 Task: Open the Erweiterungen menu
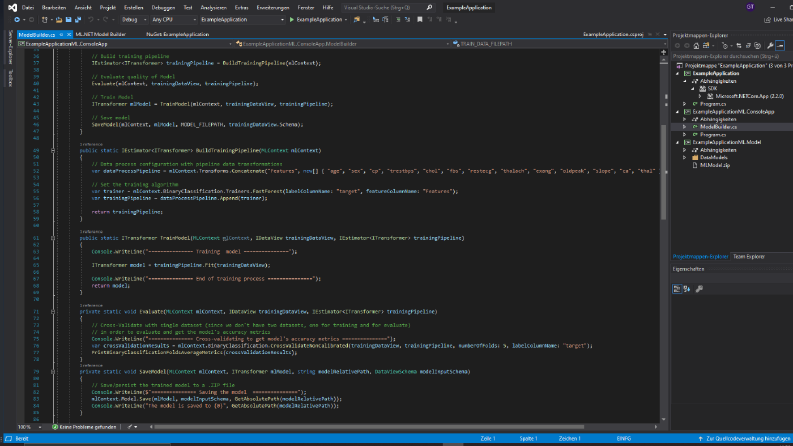[x=273, y=8]
